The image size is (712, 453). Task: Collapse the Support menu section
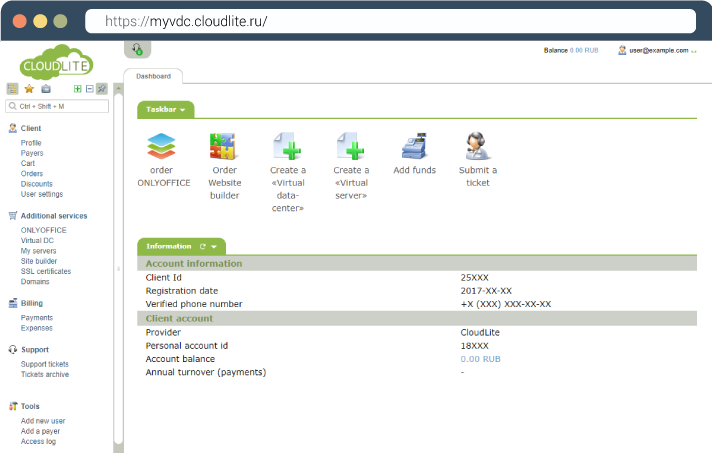tap(35, 350)
